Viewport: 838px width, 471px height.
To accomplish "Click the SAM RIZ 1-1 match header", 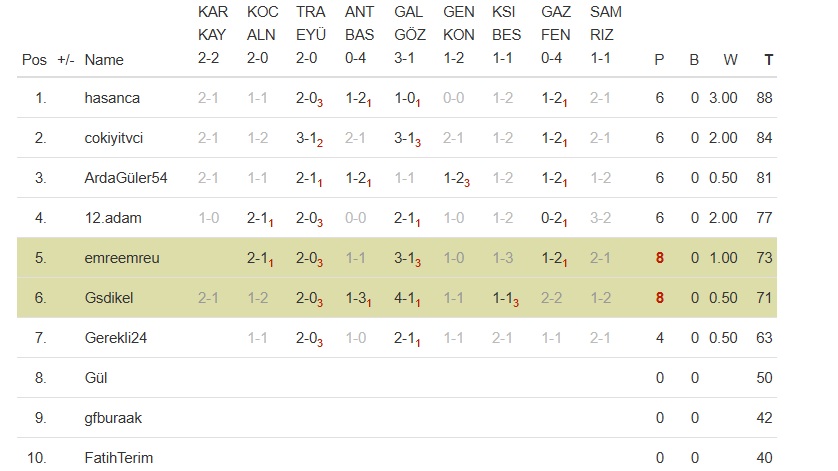I will click(x=602, y=36).
